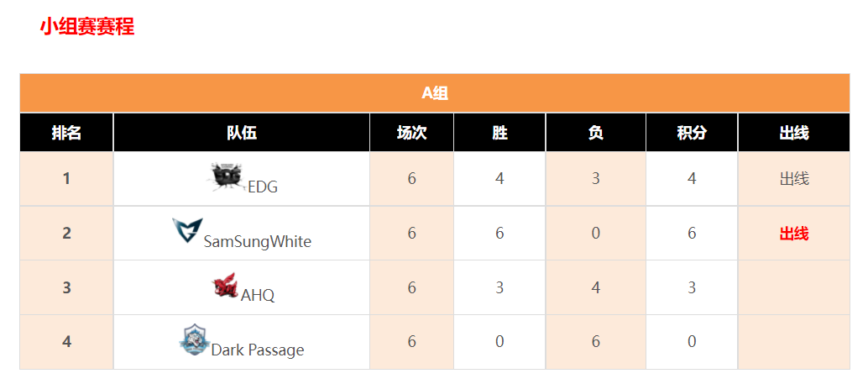Click the 场次 column header
The height and width of the screenshot is (384, 868).
click(412, 133)
